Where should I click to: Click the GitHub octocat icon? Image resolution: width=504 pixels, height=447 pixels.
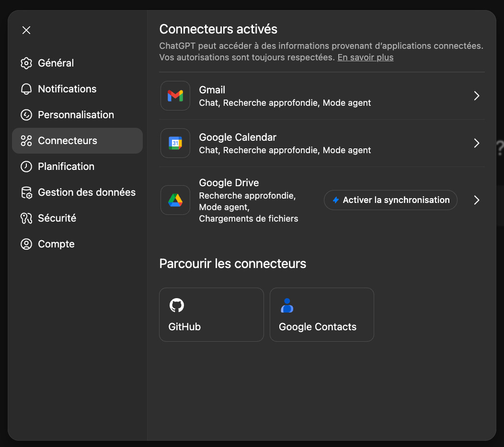[x=177, y=305]
